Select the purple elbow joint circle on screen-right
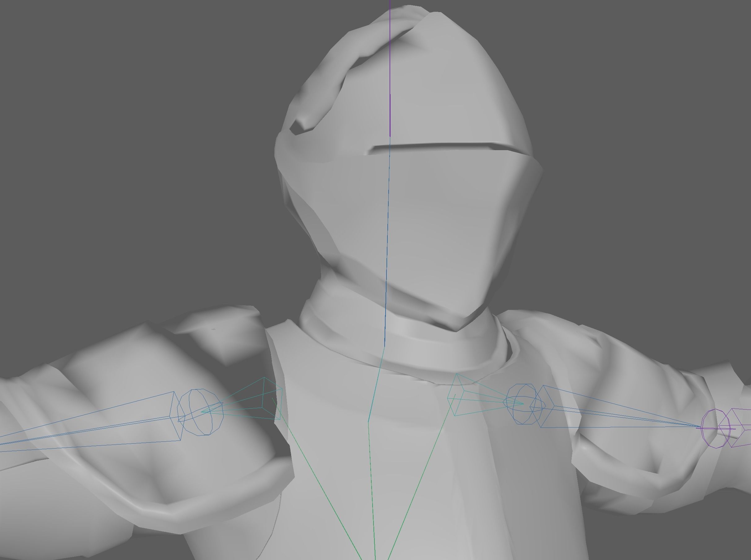The image size is (751, 560). (716, 428)
